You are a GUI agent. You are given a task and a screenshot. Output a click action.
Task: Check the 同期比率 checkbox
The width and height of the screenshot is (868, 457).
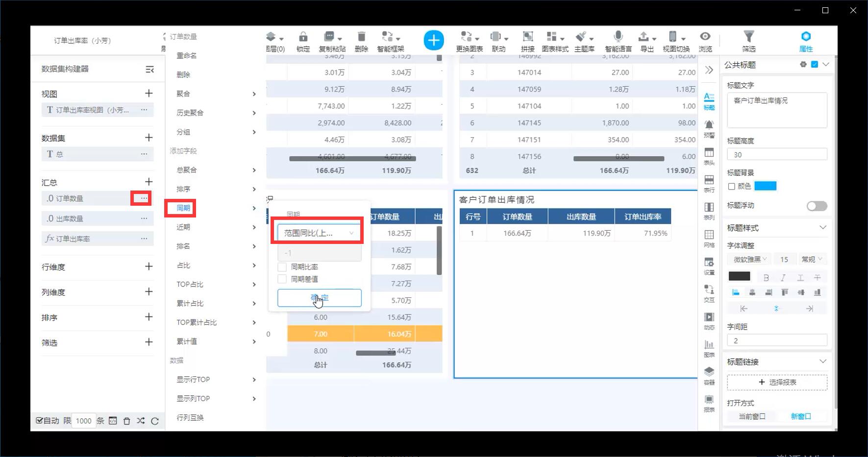[282, 267]
